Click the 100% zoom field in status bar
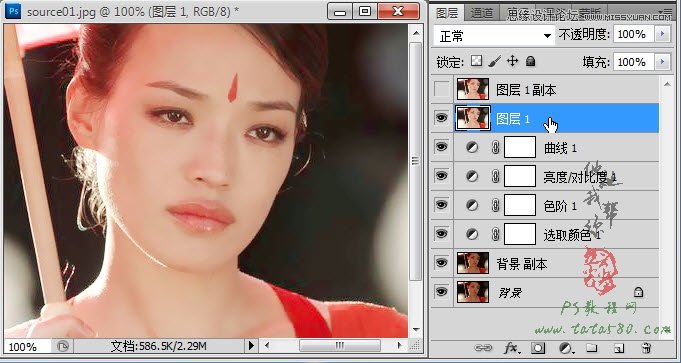This screenshot has width=681, height=363. [x=26, y=346]
